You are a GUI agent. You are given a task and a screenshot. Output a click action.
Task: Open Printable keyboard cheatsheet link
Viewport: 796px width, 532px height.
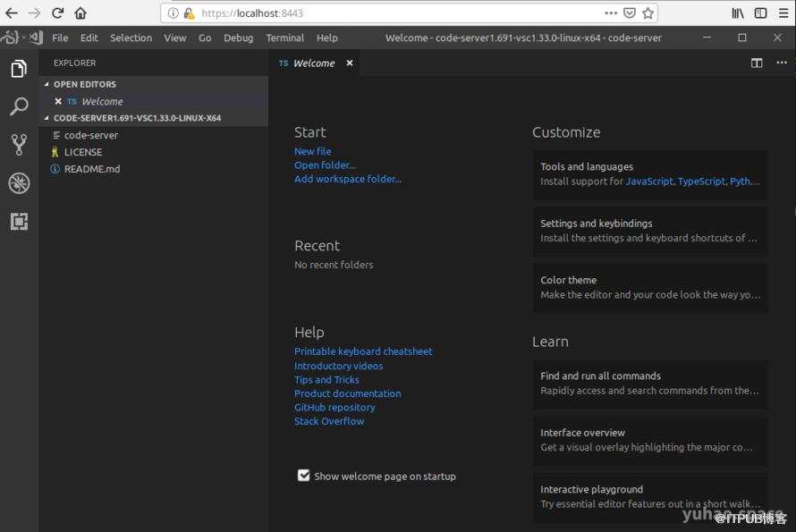point(363,351)
